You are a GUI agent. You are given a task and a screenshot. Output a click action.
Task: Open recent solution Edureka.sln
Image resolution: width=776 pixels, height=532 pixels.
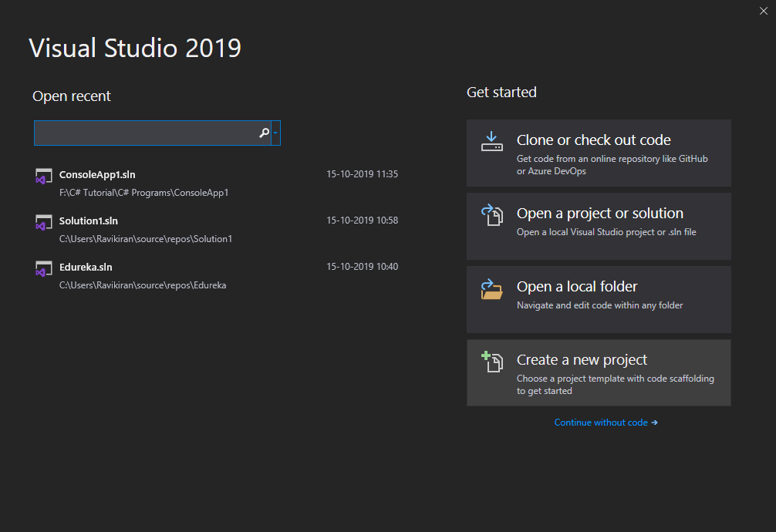(x=86, y=268)
